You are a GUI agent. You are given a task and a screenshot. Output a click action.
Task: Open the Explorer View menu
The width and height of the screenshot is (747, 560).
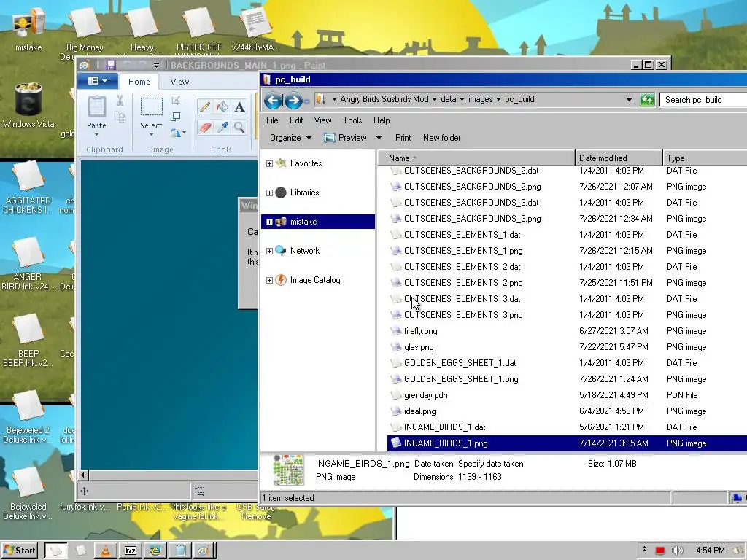tap(322, 120)
